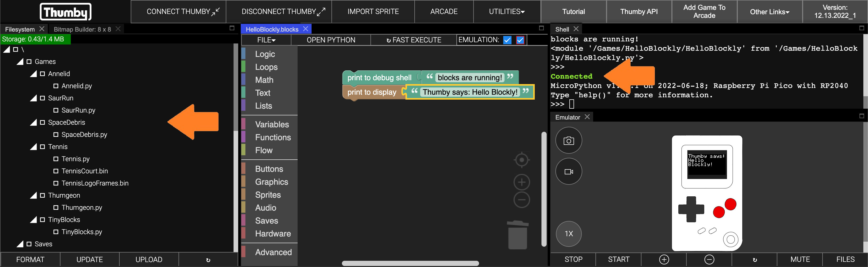This screenshot has height=267, width=868.
Task: Click the workspace horizontal scrollbar
Action: tap(410, 263)
